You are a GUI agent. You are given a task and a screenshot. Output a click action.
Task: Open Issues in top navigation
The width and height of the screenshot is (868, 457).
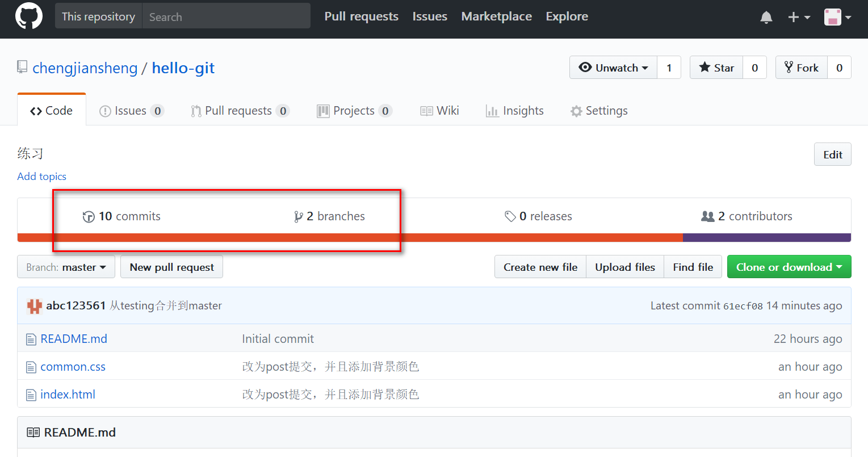[430, 16]
